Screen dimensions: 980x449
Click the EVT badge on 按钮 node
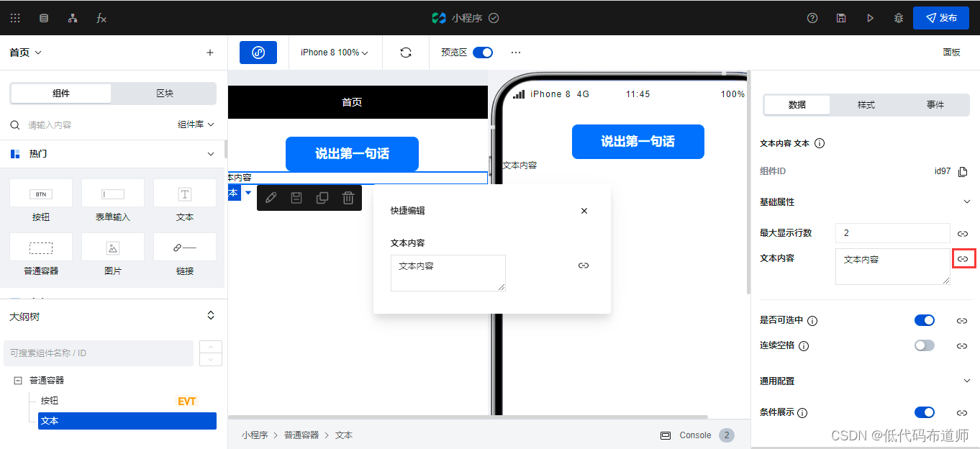click(187, 401)
